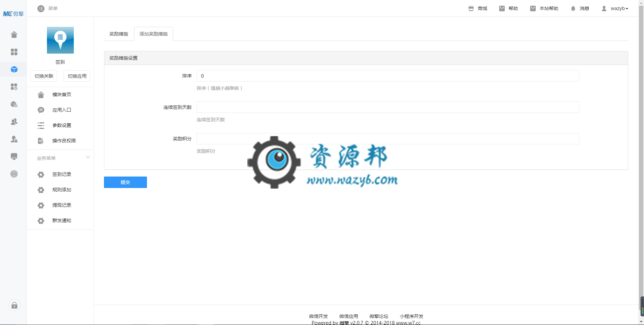
Task: Click the scrollbar down arrow
Action: pyautogui.click(x=641, y=322)
